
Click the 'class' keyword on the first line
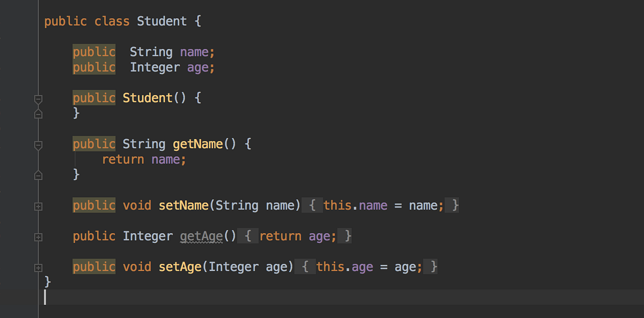click(112, 21)
